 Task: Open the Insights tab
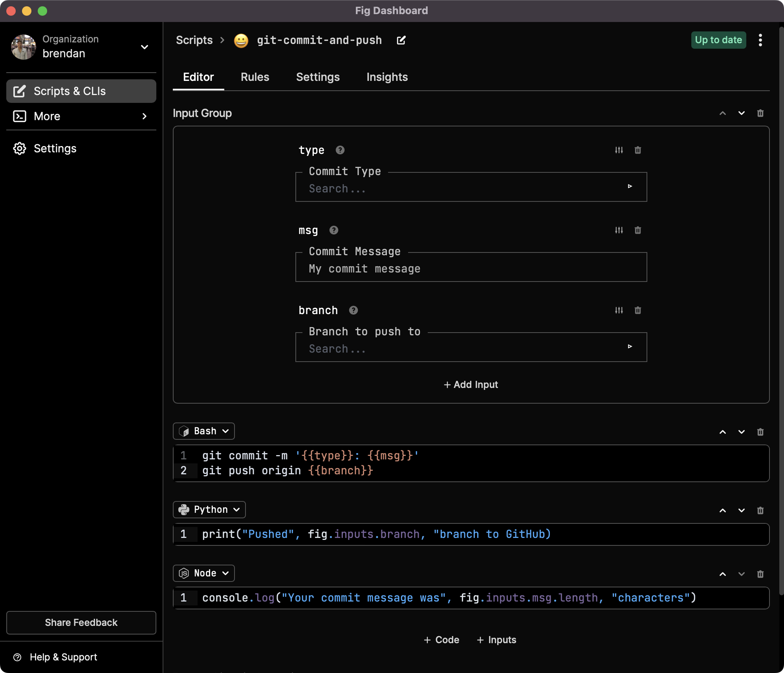[387, 77]
